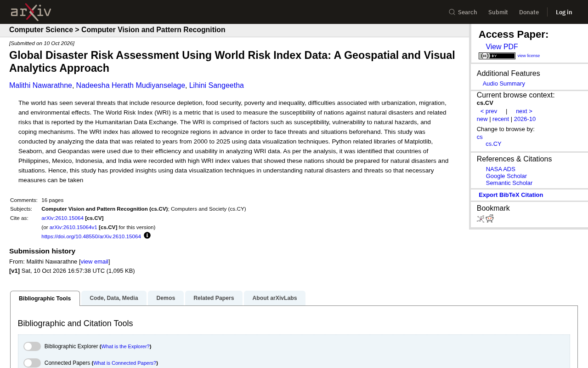
Task: Open the Google Scholar link
Action: pos(506,176)
